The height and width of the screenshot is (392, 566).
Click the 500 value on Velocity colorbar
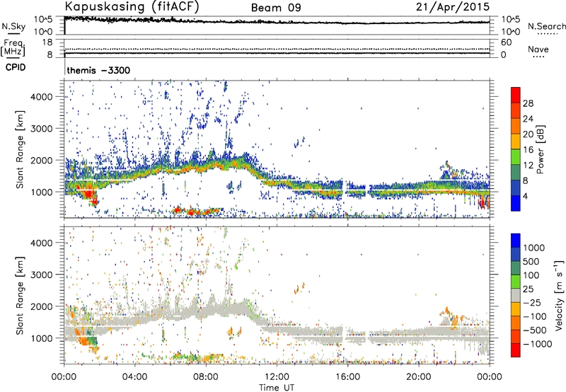(x=530, y=261)
